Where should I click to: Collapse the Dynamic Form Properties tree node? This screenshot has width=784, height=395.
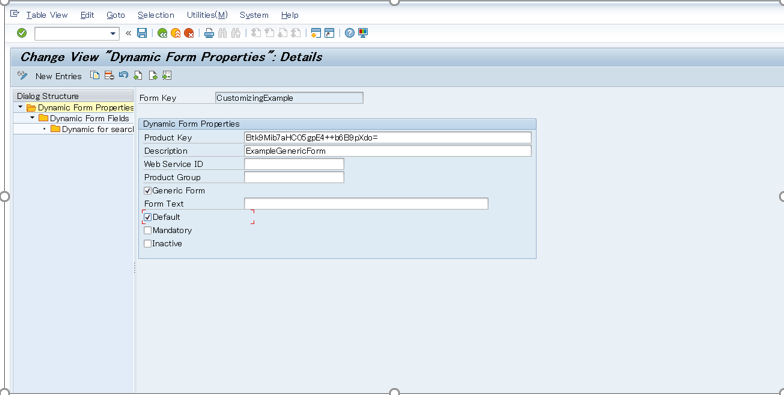click(20, 107)
